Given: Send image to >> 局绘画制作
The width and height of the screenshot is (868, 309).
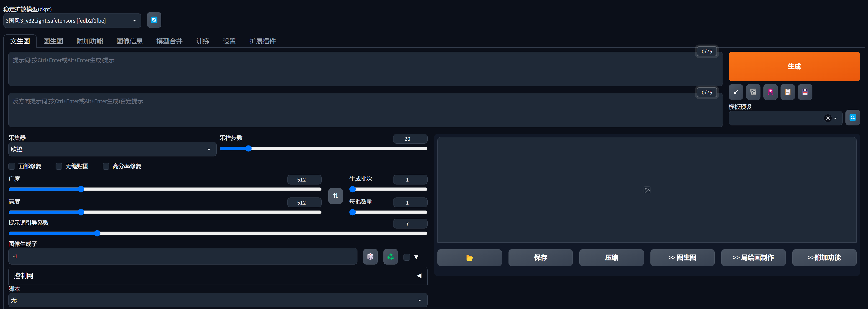Looking at the screenshot, I should (x=753, y=258).
